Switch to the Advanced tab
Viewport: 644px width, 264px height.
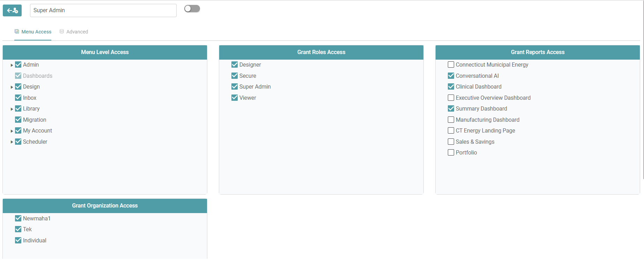point(77,32)
